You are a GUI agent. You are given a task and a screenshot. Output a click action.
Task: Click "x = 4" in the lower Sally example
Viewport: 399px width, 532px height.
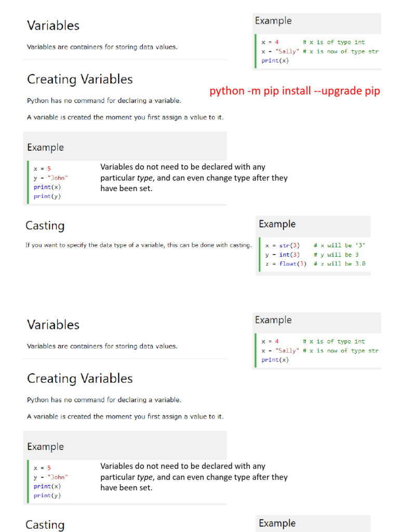pos(270,341)
